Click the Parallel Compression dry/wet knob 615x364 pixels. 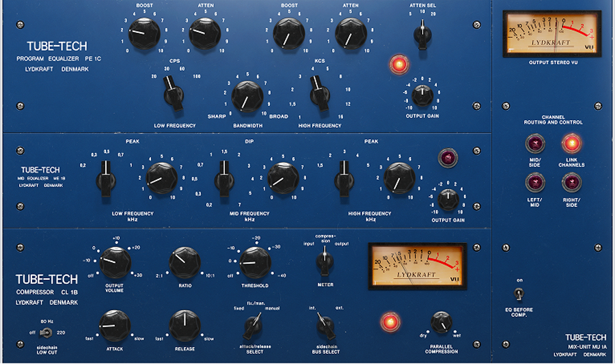tap(441, 322)
